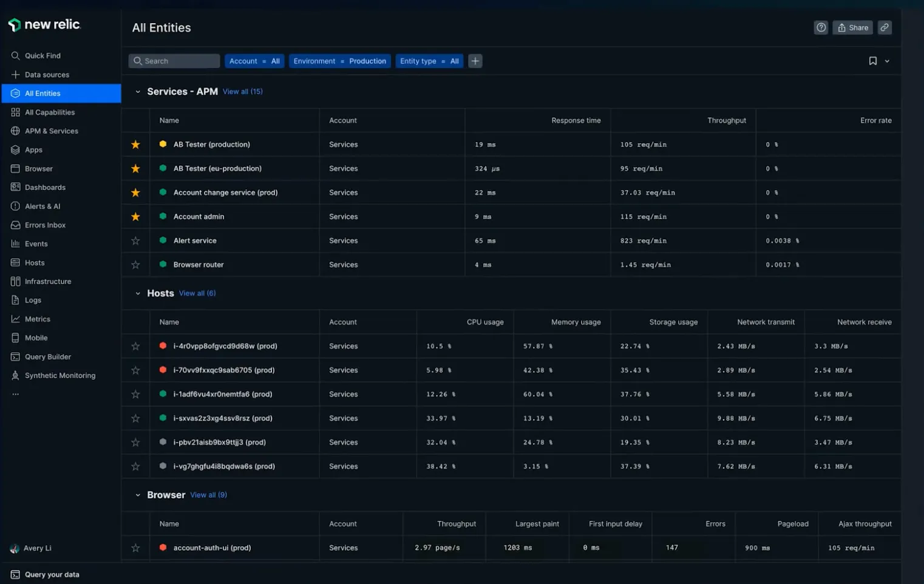The width and height of the screenshot is (924, 584).
Task: Click the Share button
Action: pos(852,27)
